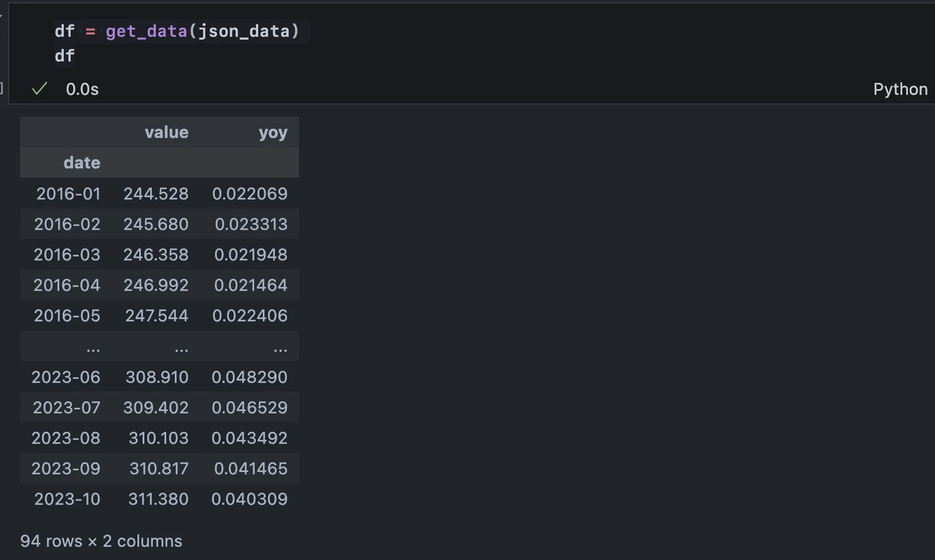Click the green execution success checkmark

(40, 89)
